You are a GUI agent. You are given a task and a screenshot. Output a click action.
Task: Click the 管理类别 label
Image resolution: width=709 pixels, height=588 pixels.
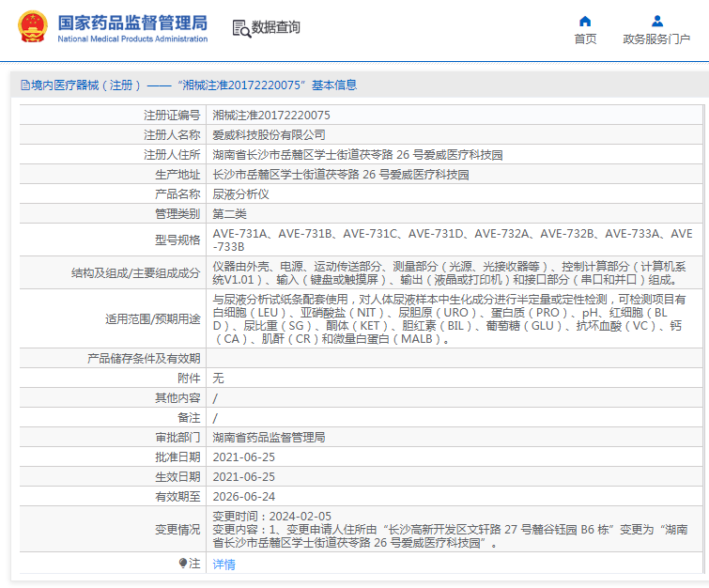pyautogui.click(x=177, y=214)
